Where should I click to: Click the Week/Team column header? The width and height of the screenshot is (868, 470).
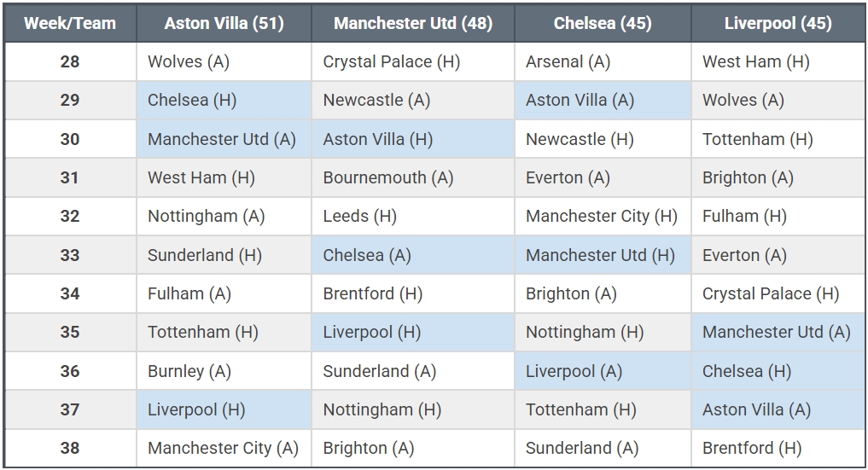[70, 23]
